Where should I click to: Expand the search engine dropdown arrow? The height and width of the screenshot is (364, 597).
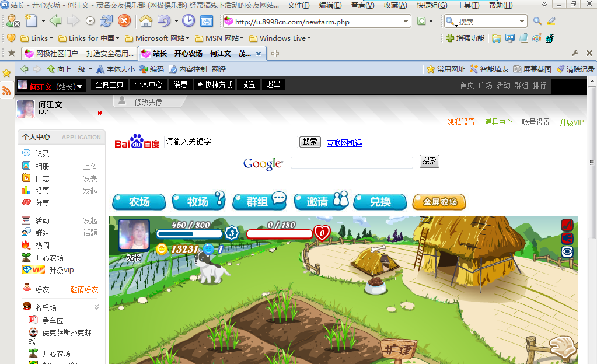coord(522,22)
